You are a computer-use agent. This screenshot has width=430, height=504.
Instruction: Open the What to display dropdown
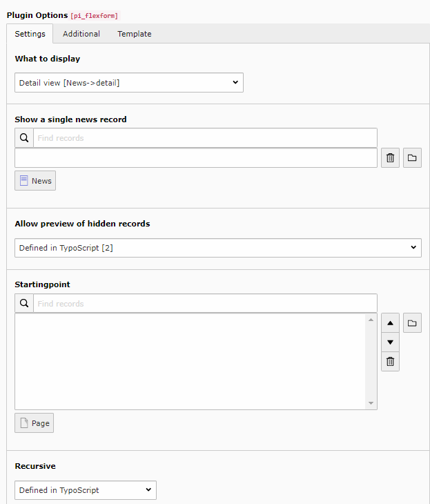click(x=129, y=83)
